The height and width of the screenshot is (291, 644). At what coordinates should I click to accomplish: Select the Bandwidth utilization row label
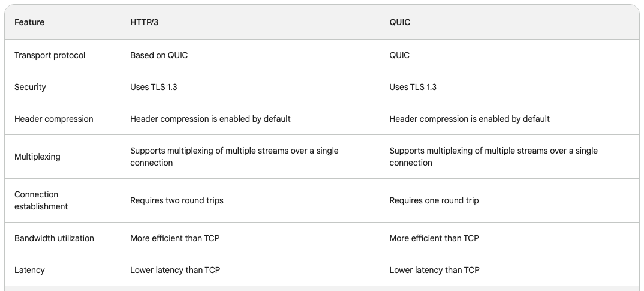tap(54, 238)
